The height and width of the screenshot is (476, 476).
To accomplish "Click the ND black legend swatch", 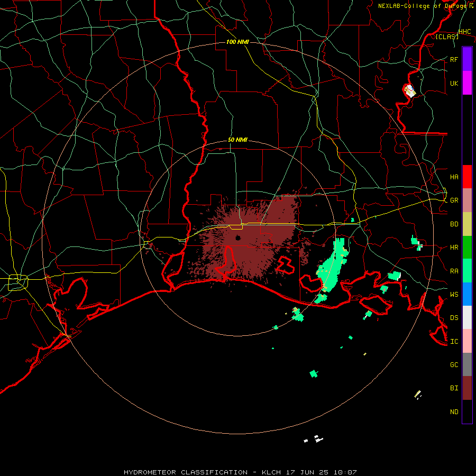I will [x=467, y=411].
